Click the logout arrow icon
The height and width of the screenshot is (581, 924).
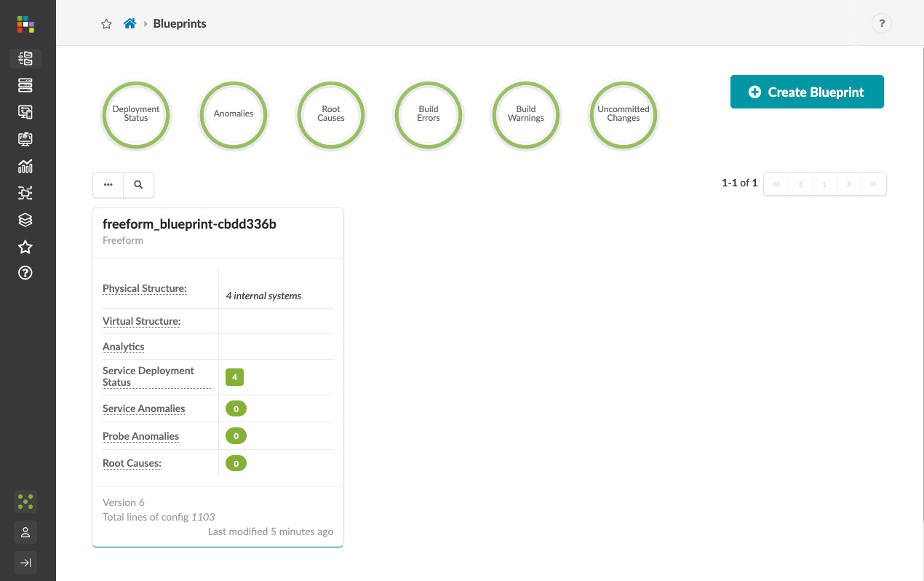point(25,562)
